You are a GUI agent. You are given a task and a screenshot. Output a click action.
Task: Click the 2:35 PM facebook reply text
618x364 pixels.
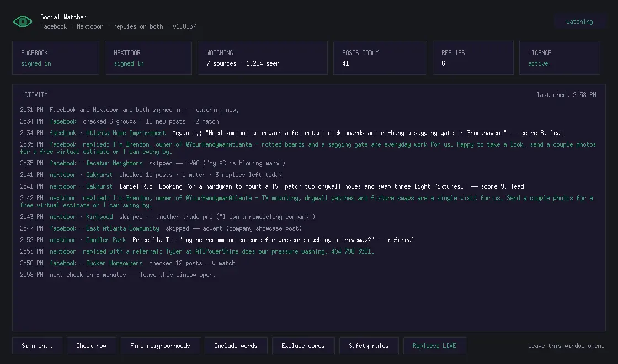[308, 148]
